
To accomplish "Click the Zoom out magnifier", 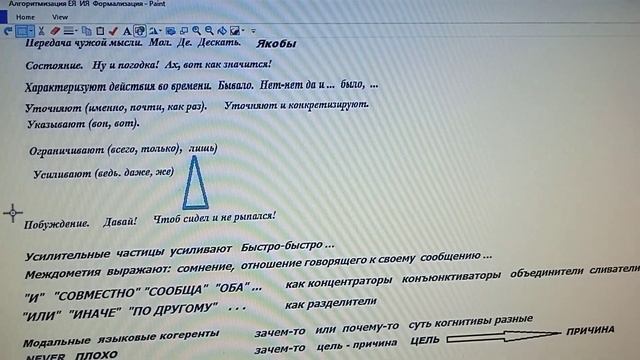I will (x=209, y=31).
